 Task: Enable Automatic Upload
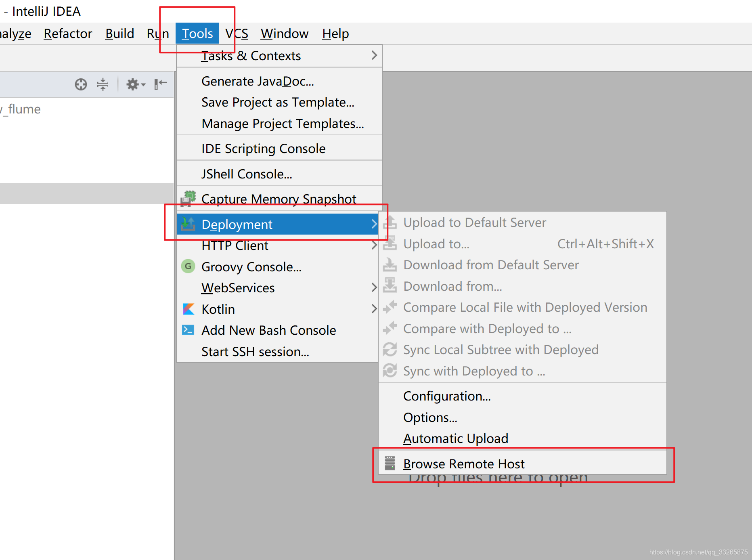pos(456,438)
